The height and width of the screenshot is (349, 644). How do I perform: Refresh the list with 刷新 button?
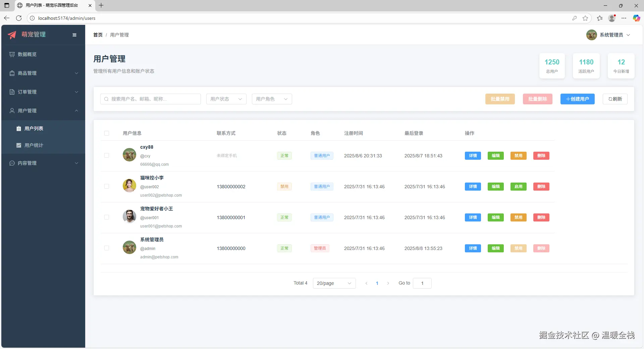click(x=615, y=99)
